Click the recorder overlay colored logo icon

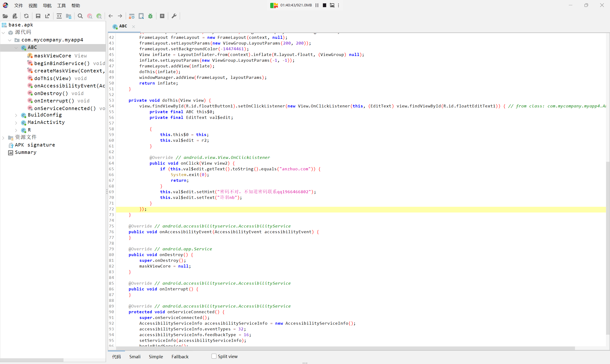click(274, 5)
